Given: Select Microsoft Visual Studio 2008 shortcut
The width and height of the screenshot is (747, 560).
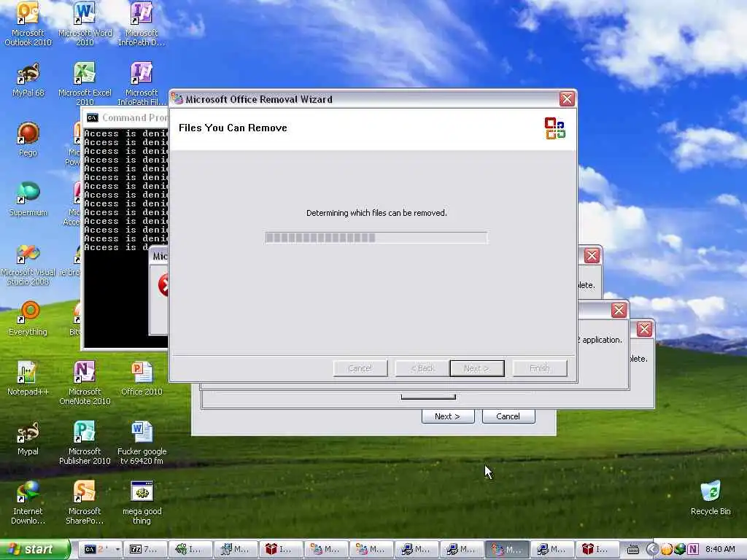Looking at the screenshot, I should coord(28,264).
